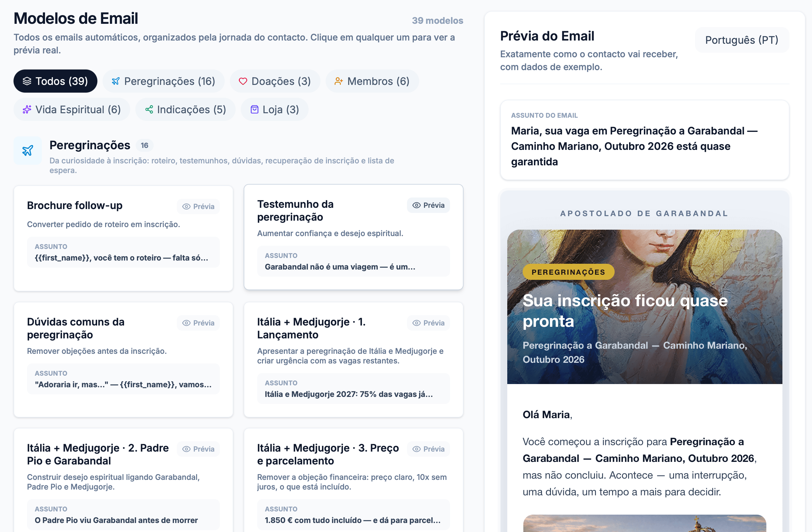Viewport: 812px width, 532px height.
Task: Select Itália + Medjugorje · 1. Lançamento title
Action: (311, 328)
